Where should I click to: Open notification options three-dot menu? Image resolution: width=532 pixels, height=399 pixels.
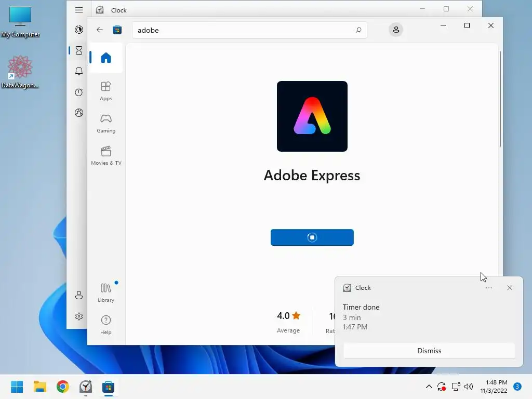click(x=488, y=288)
